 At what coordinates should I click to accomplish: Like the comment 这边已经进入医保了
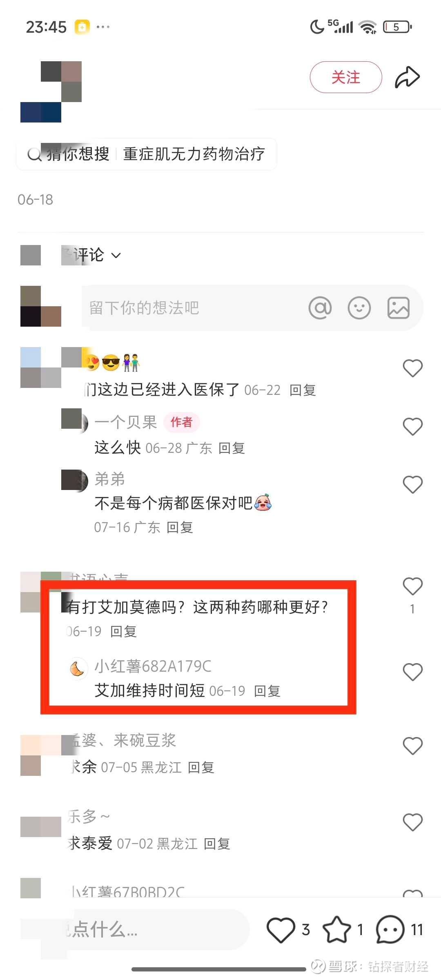point(412,368)
